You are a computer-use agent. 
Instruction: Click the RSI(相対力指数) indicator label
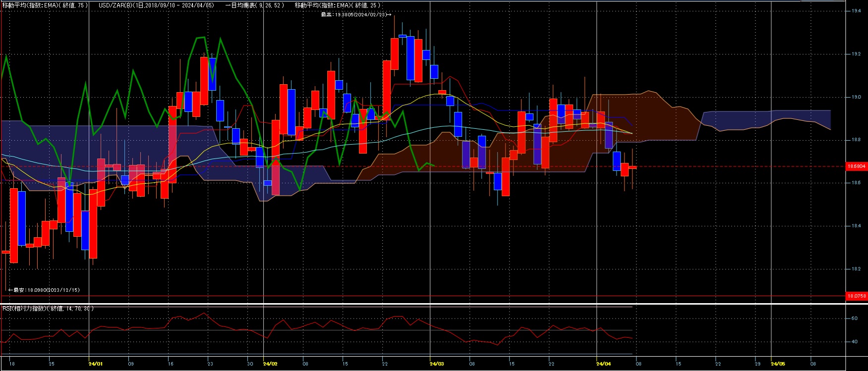point(48,309)
